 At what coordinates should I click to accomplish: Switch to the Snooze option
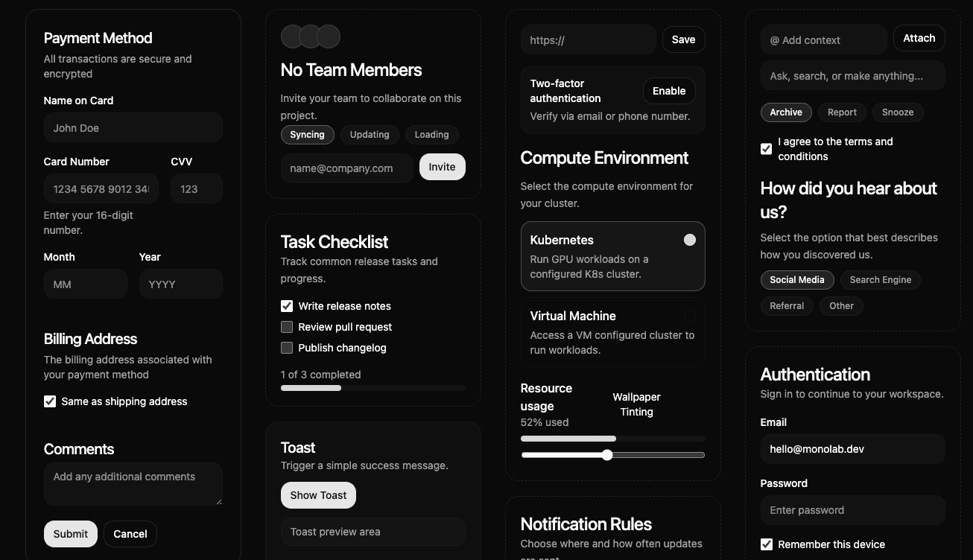click(x=898, y=112)
